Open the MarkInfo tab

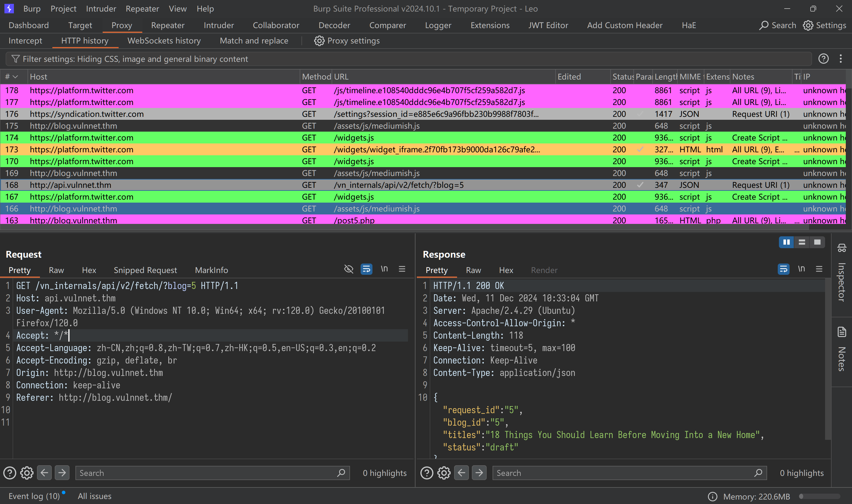click(212, 270)
